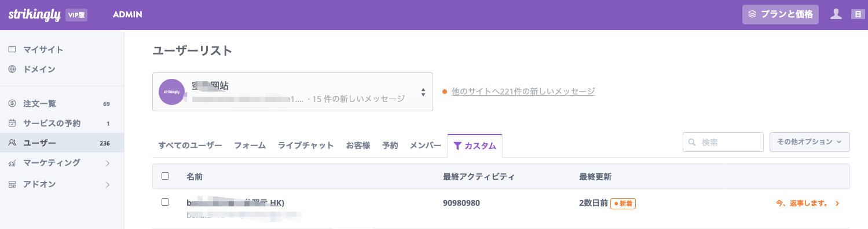Viewport: 868px width, 229px height.
Task: Toggle the select-all checkbox in header
Action: (166, 176)
